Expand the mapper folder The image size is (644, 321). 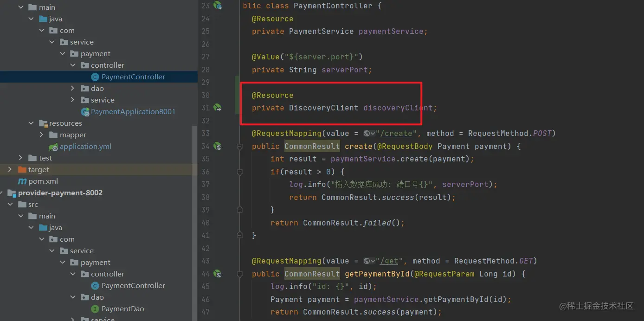(42, 135)
